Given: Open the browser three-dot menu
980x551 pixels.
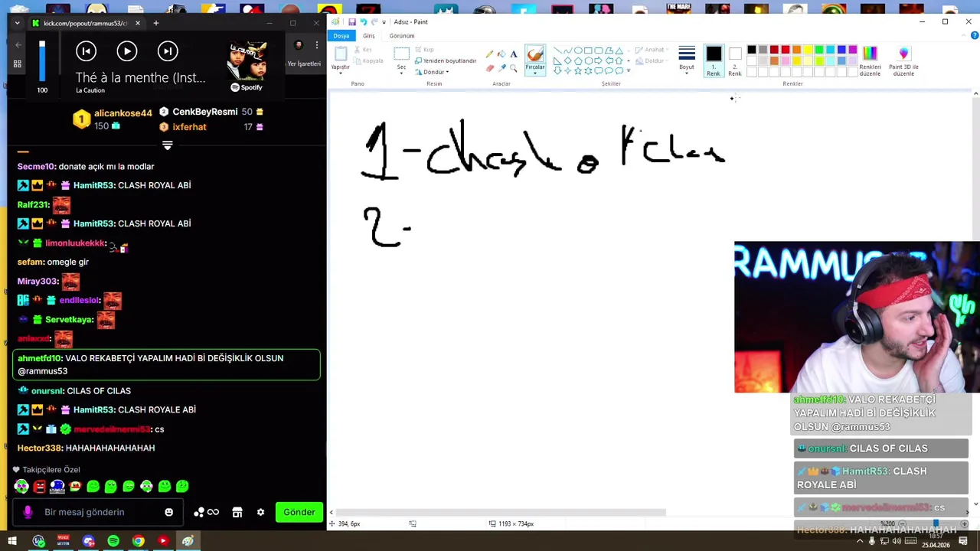Looking at the screenshot, I should point(316,45).
